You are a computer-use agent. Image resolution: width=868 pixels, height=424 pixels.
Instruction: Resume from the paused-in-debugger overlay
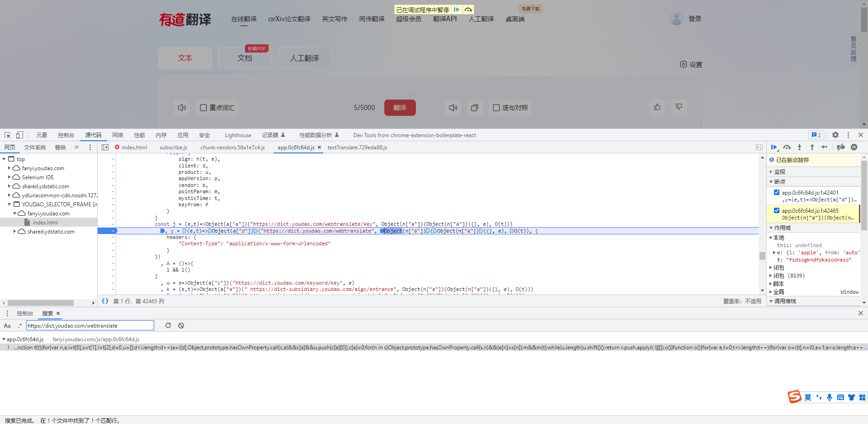457,10
